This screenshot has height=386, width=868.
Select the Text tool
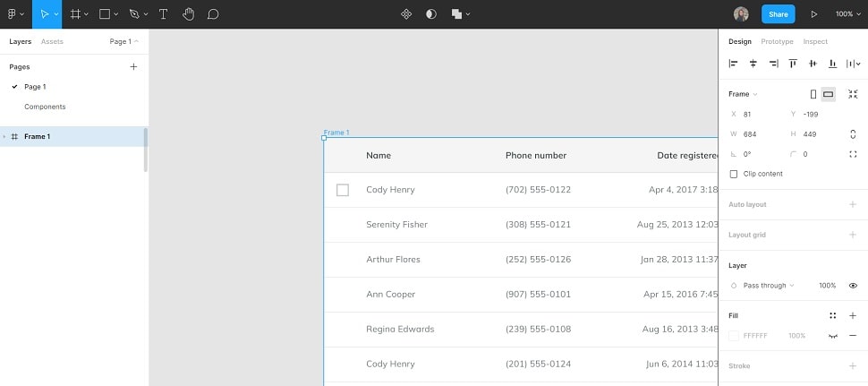(x=163, y=14)
